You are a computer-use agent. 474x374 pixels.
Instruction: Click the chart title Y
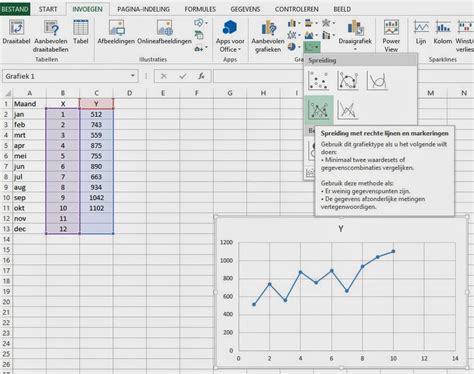(x=341, y=229)
